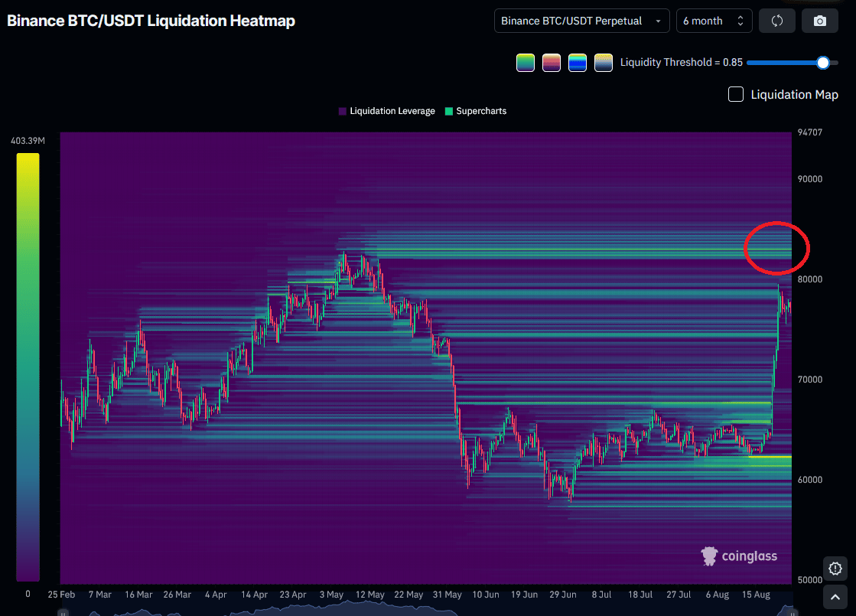Click the 403.39M color scale bar
The image size is (856, 616).
click(x=28, y=367)
